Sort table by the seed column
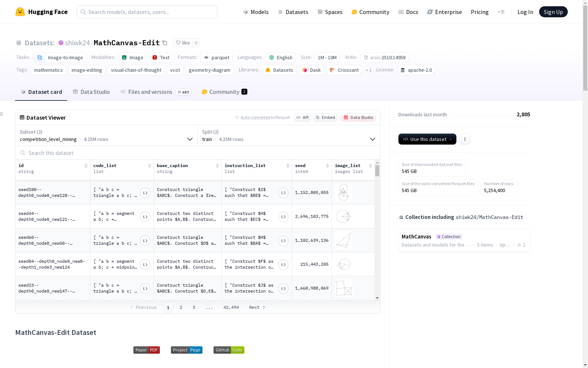This screenshot has height=368, width=588. point(327,166)
